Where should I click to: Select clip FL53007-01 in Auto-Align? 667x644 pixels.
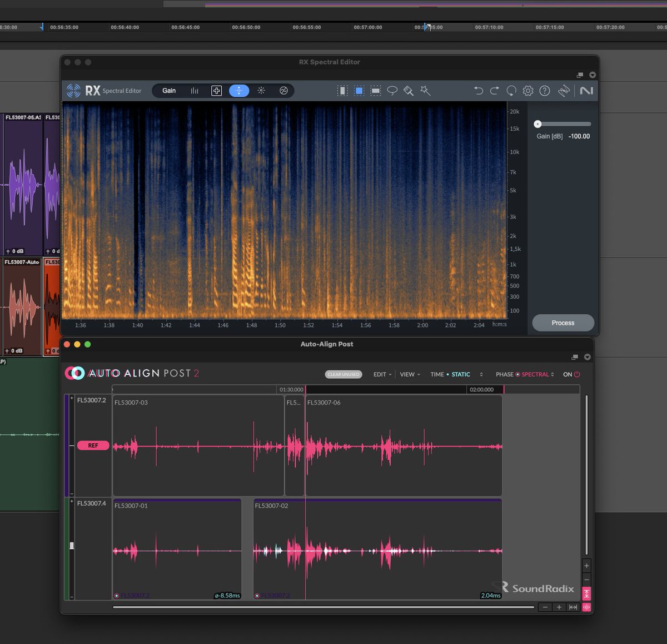177,549
